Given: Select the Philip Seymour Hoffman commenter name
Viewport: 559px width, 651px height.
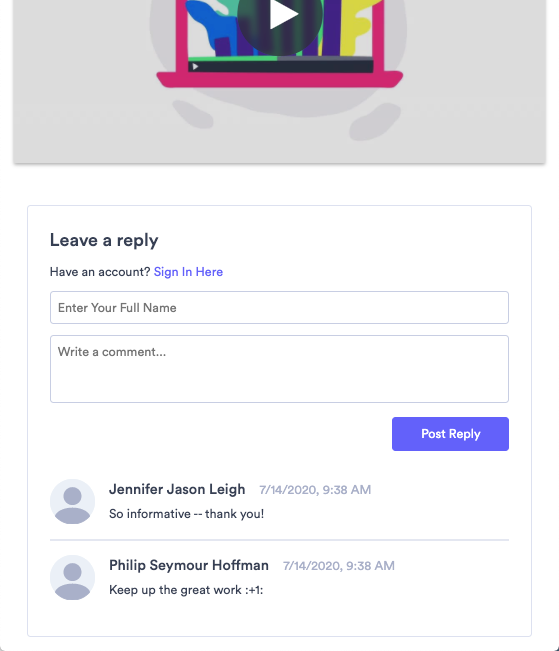Looking at the screenshot, I should pos(189,565).
